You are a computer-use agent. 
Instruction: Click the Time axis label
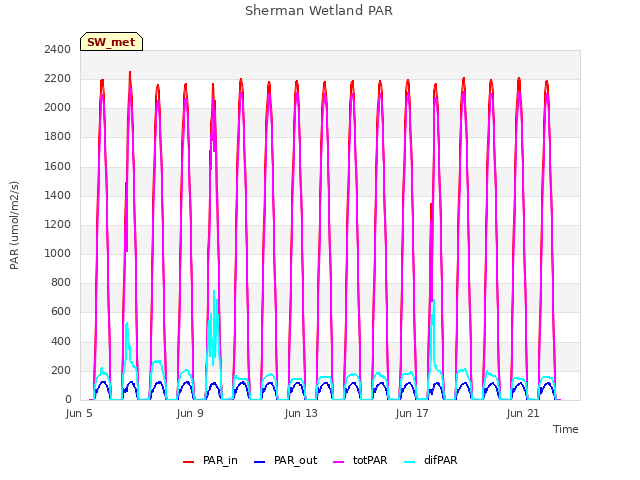tap(566, 429)
